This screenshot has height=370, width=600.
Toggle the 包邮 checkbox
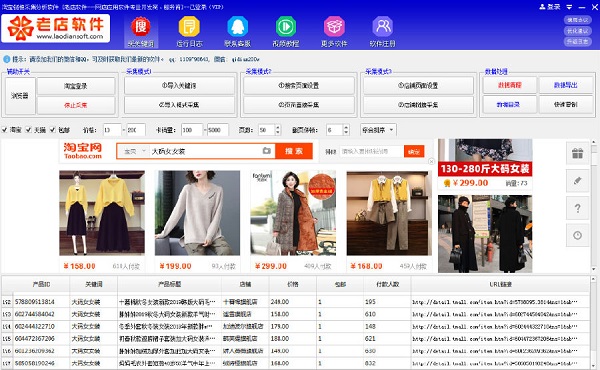53,130
